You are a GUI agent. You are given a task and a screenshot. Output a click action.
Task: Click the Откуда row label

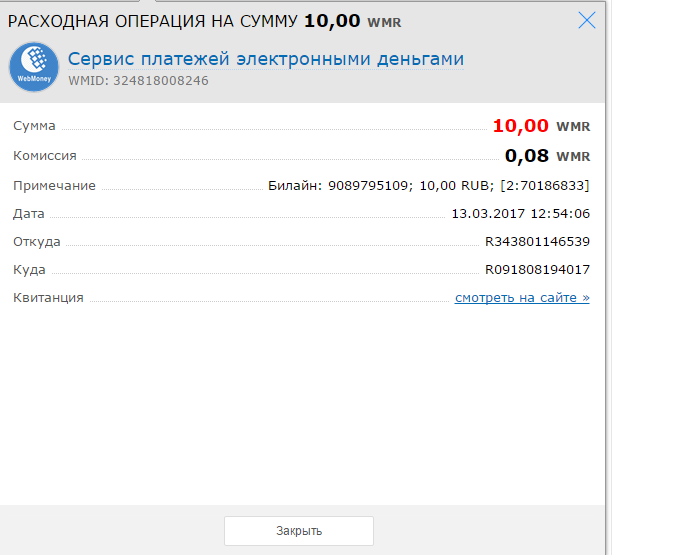[x=37, y=242]
